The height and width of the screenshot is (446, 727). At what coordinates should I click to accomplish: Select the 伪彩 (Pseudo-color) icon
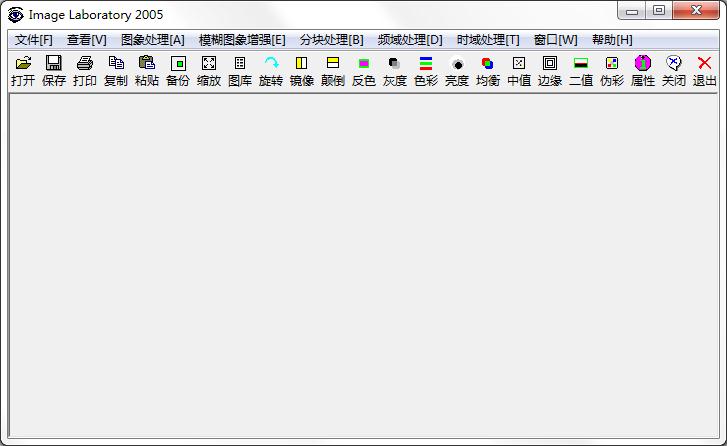pos(612,63)
